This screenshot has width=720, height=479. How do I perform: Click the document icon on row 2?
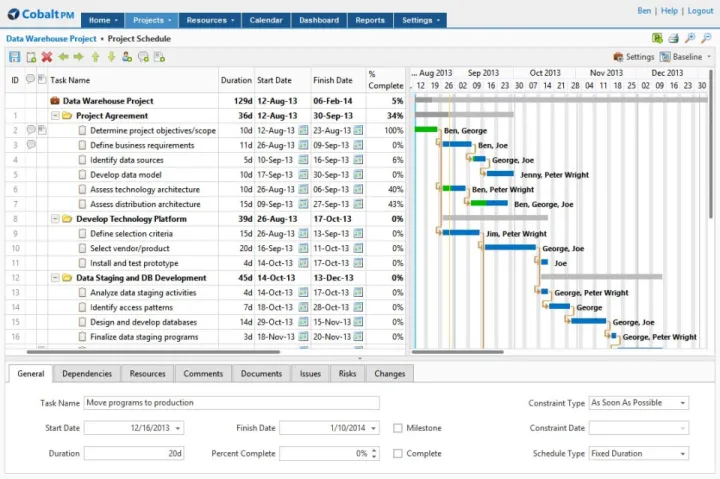(42, 130)
